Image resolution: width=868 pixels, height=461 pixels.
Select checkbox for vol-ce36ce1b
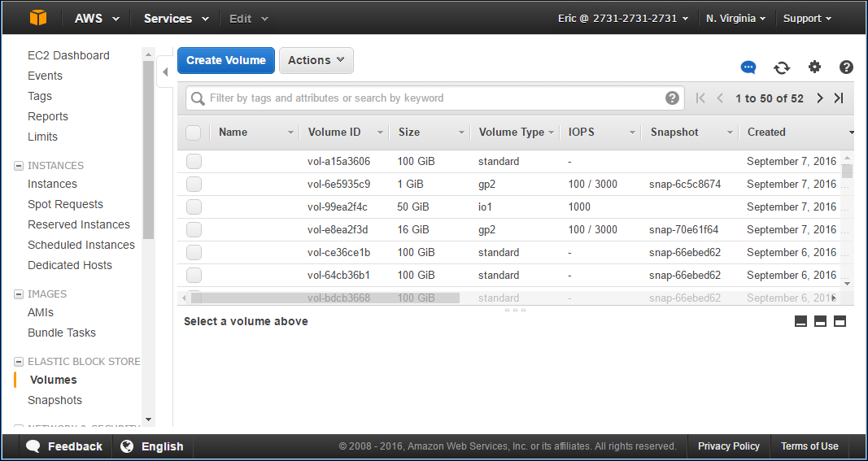click(194, 252)
